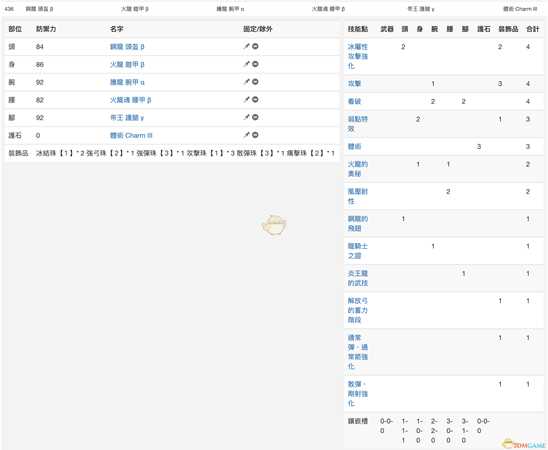Open the 龍騎士之證 skill link
The height and width of the screenshot is (450, 548).
click(358, 251)
